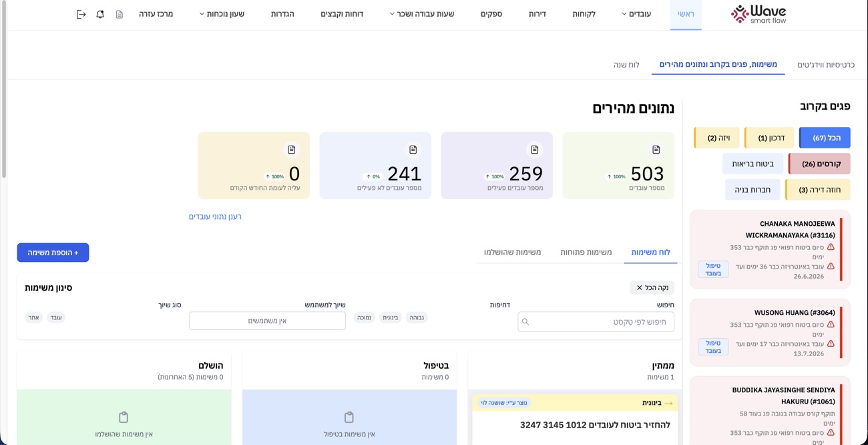Filter expiring items by ויזה (2)
This screenshot has width=868, height=445.
pyautogui.click(x=716, y=138)
